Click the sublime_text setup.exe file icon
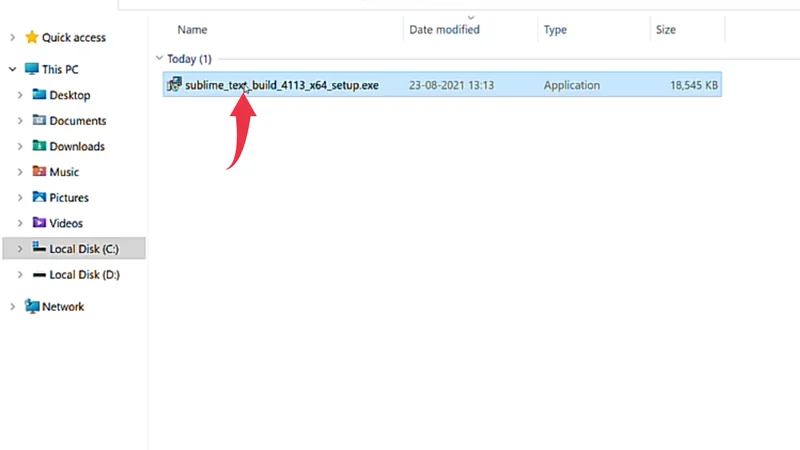The width and height of the screenshot is (800, 450). click(174, 85)
